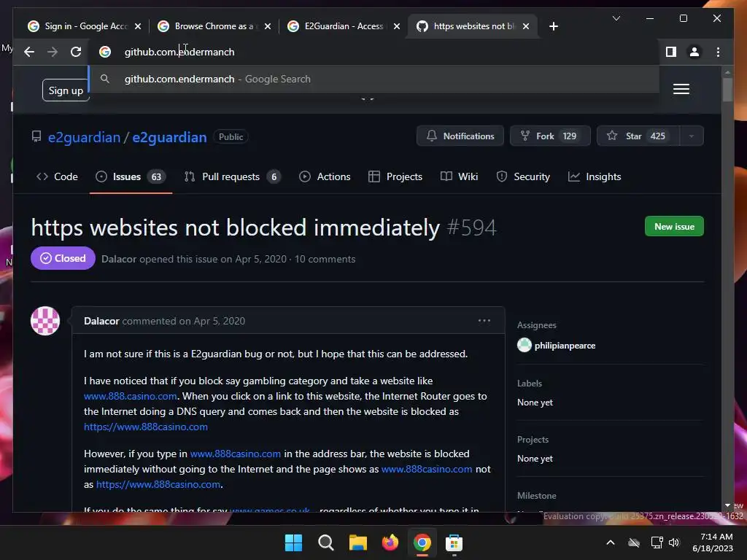Open the bold e2guardian repository name link
Image resolution: width=747 pixels, height=560 pixels.
pos(169,137)
